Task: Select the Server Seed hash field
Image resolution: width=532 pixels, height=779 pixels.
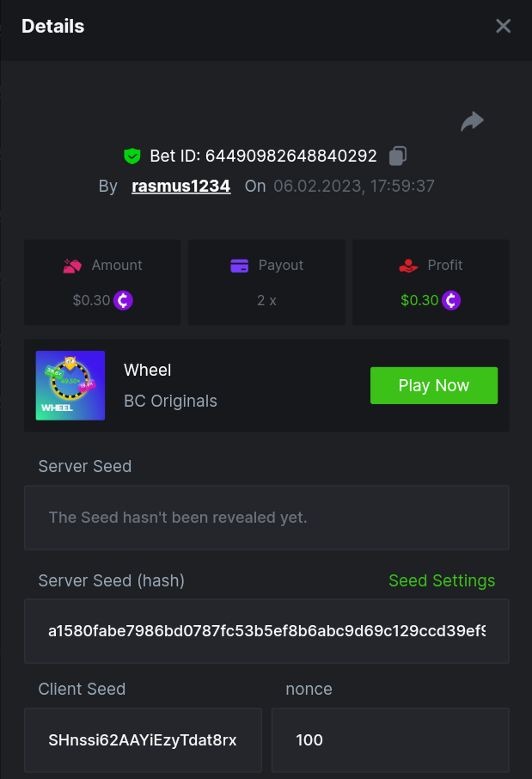Action: [266, 631]
